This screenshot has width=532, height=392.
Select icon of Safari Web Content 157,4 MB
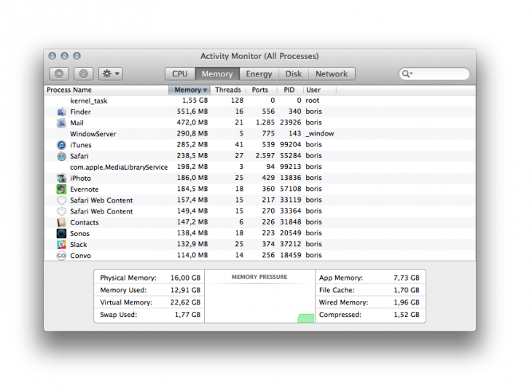click(61, 200)
